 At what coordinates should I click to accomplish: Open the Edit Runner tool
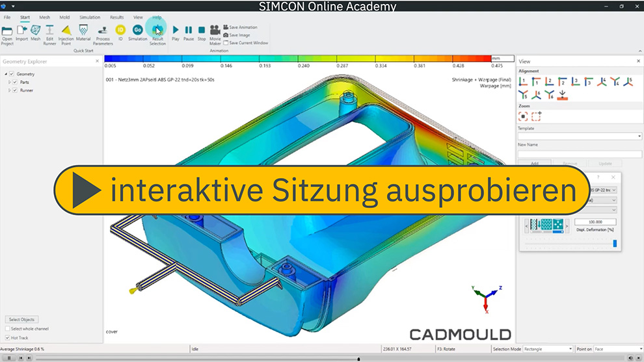pyautogui.click(x=49, y=30)
